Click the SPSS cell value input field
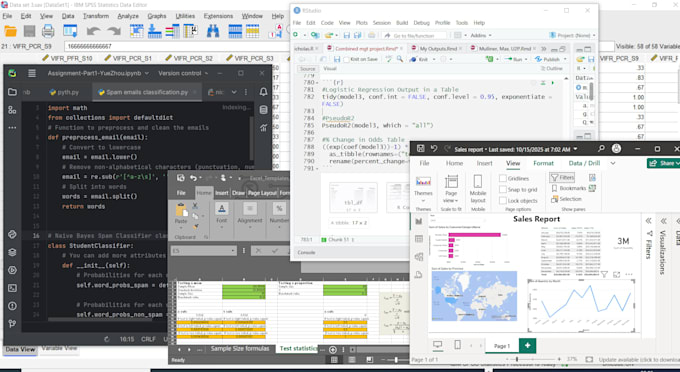 click(176, 46)
